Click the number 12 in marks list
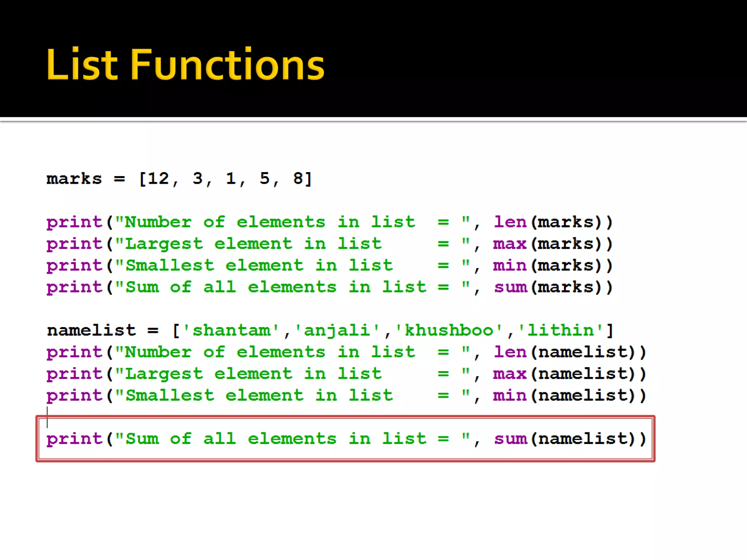This screenshot has height=560, width=747. 158,179
